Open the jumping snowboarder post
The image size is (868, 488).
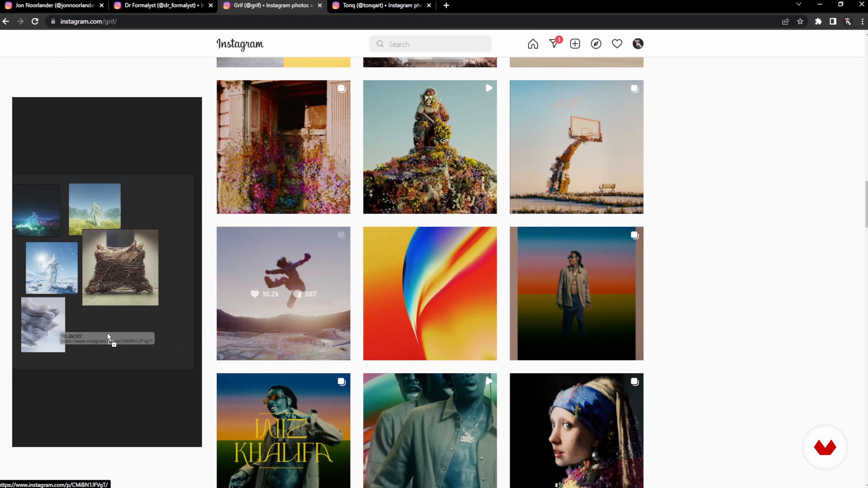click(x=283, y=293)
